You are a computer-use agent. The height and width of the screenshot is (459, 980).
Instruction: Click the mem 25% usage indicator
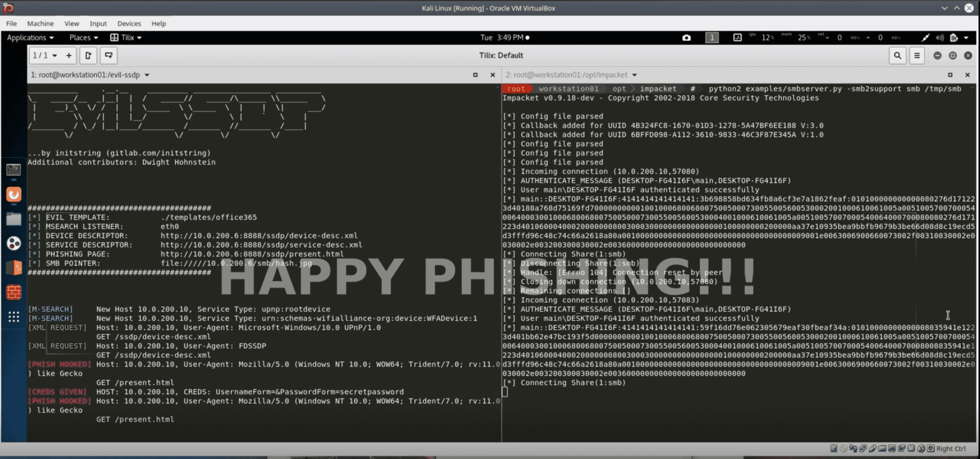pos(796,38)
